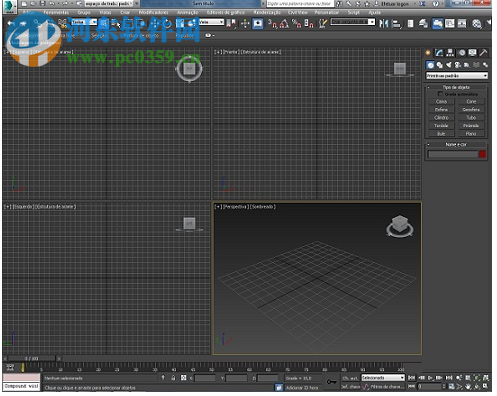Toggle the 3D Snaps tool
Image resolution: width=497 pixels, height=396 pixels.
273,24
